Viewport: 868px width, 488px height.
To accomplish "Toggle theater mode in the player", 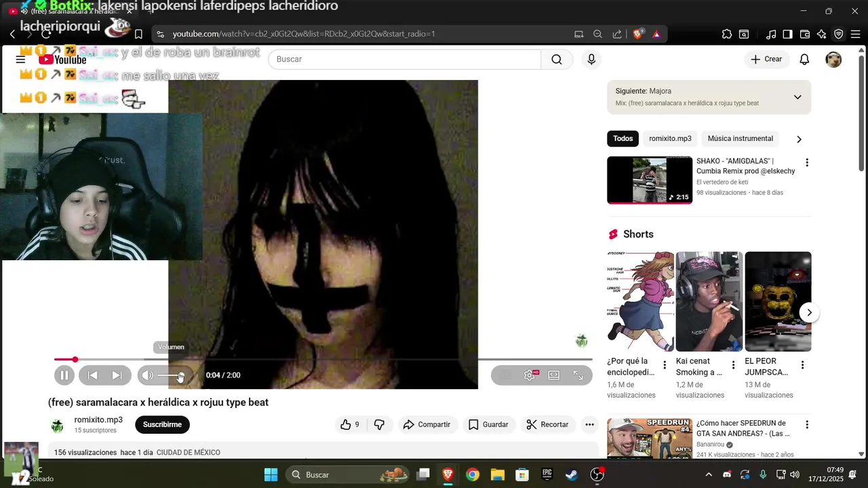I will click(554, 375).
